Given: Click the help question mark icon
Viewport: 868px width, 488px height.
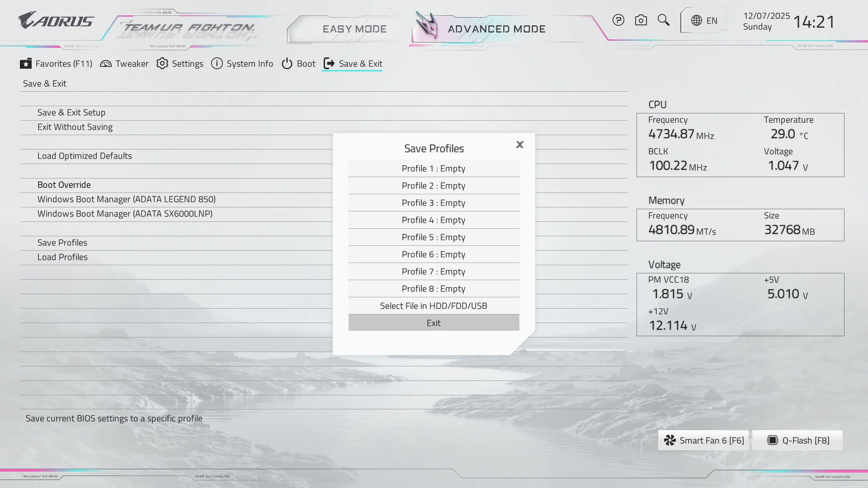Looking at the screenshot, I should coord(618,20).
